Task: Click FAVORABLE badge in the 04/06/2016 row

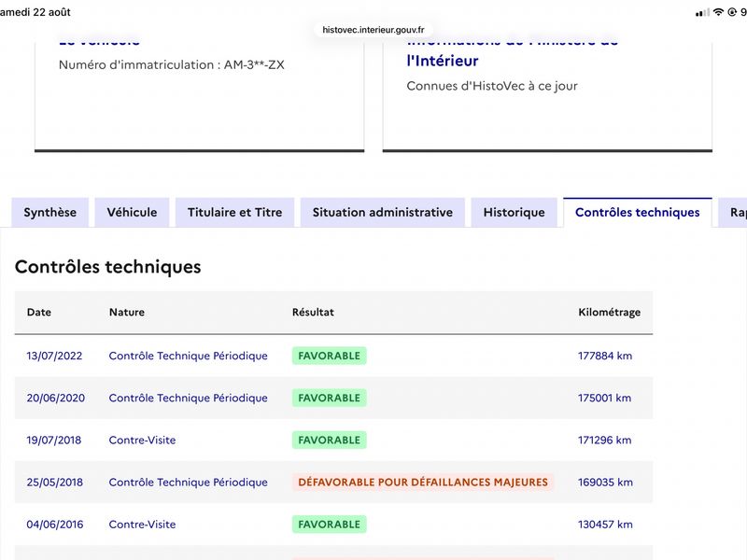Action: (330, 525)
